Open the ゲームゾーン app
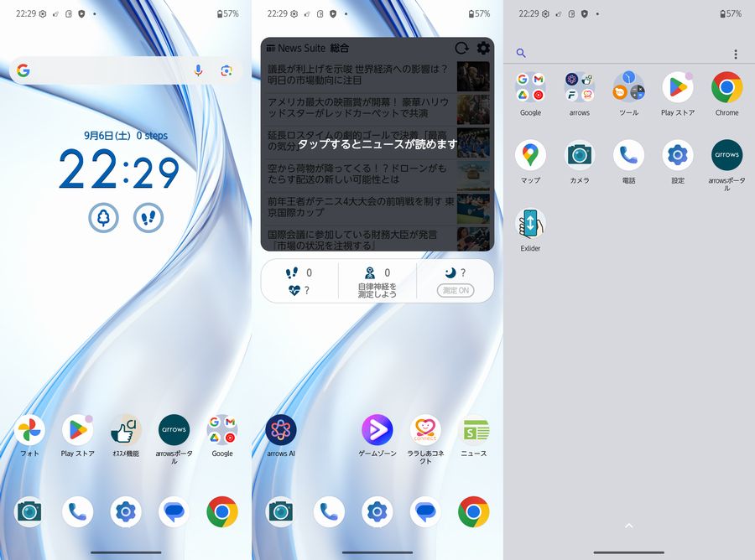Image resolution: width=755 pixels, height=560 pixels. point(377,430)
